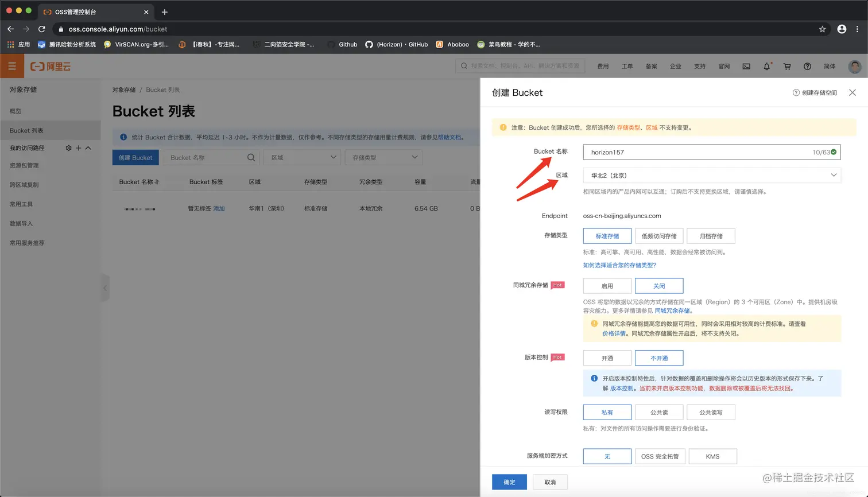
Task: Set read/write permission to 私有
Action: (607, 412)
